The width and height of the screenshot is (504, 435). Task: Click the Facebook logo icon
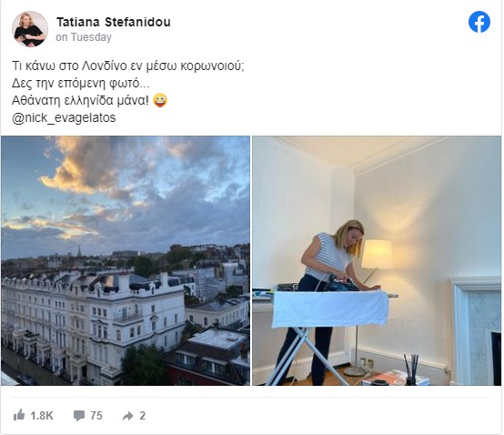coord(479,22)
